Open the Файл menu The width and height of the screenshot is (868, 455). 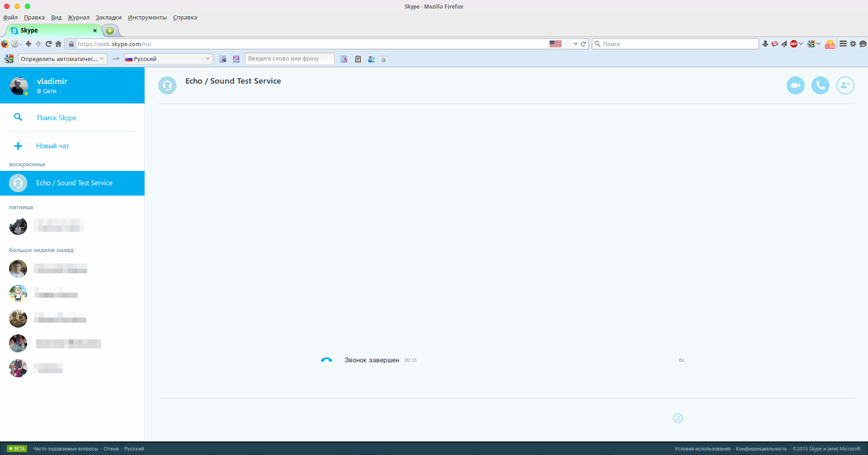tap(10, 17)
